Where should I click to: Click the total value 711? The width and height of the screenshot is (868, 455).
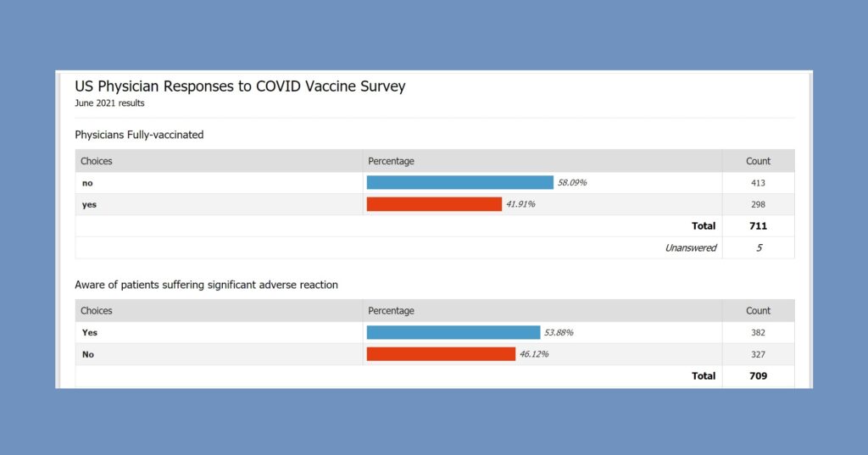tap(758, 226)
